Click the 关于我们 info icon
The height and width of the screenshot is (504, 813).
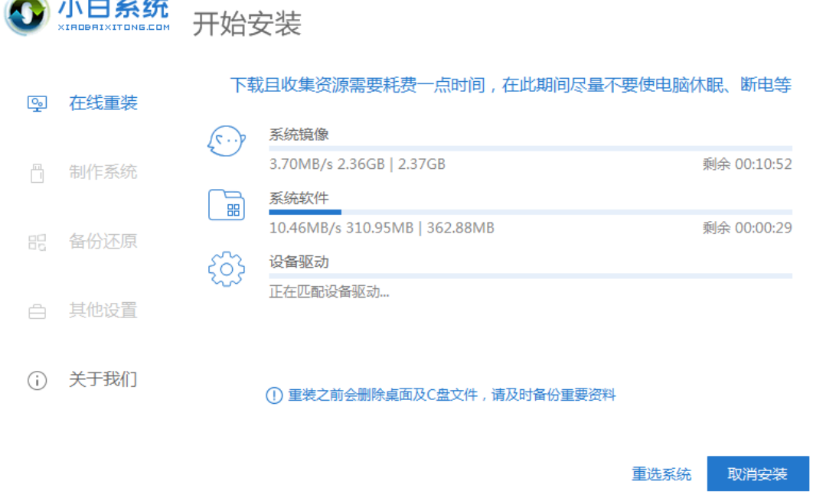[37, 380]
